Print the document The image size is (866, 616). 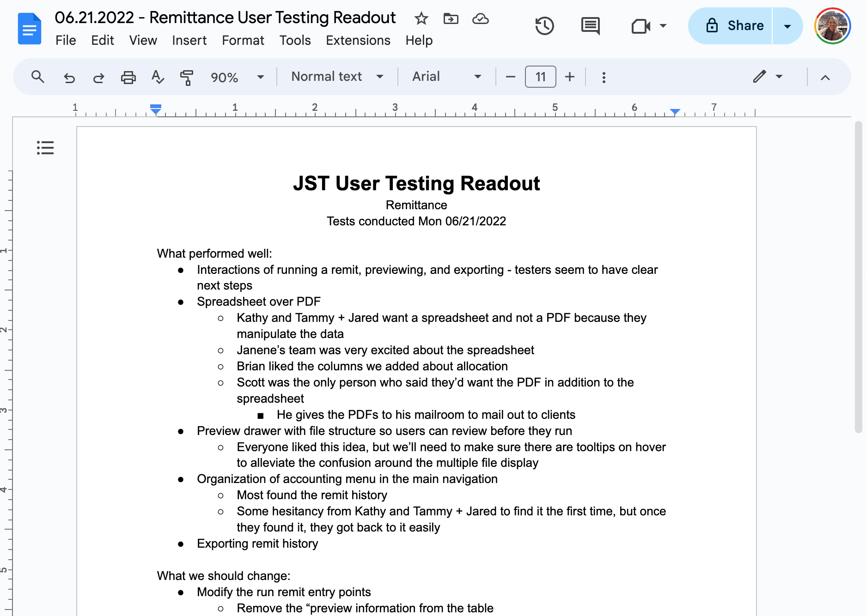click(128, 77)
